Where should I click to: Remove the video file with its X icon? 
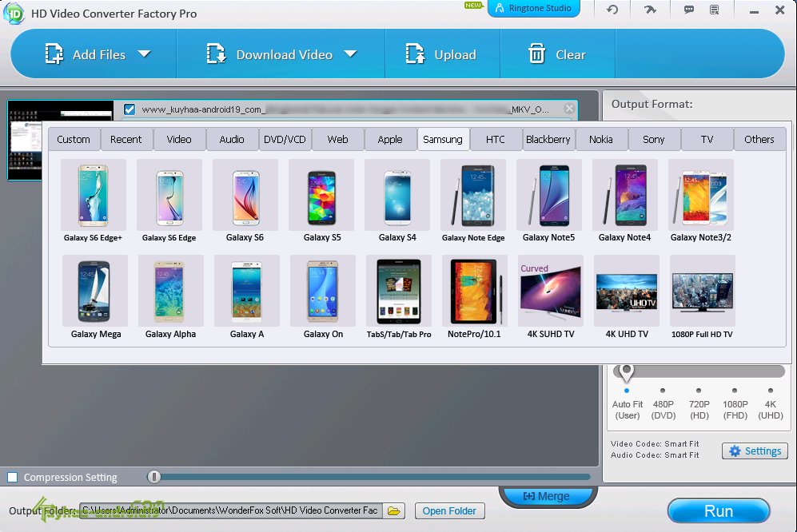pos(569,108)
